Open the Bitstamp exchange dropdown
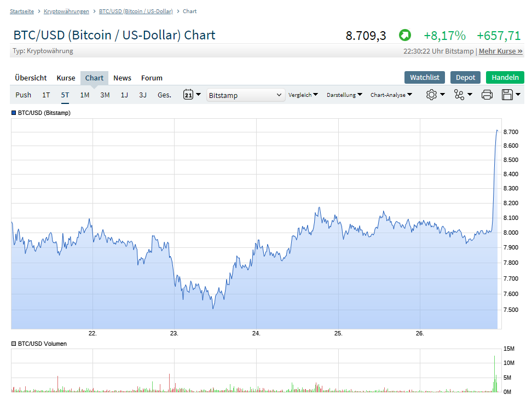Image resolution: width=532 pixels, height=406 pixels. (245, 95)
